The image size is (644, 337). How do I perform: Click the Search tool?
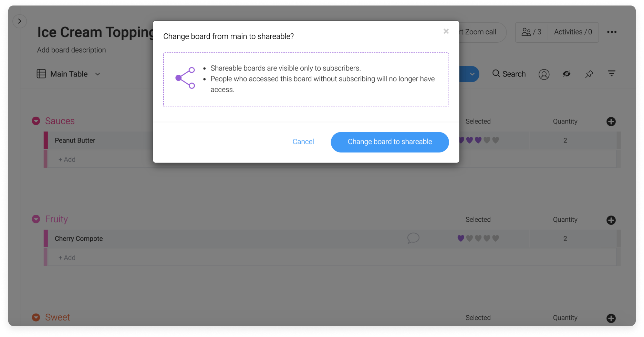coord(509,74)
